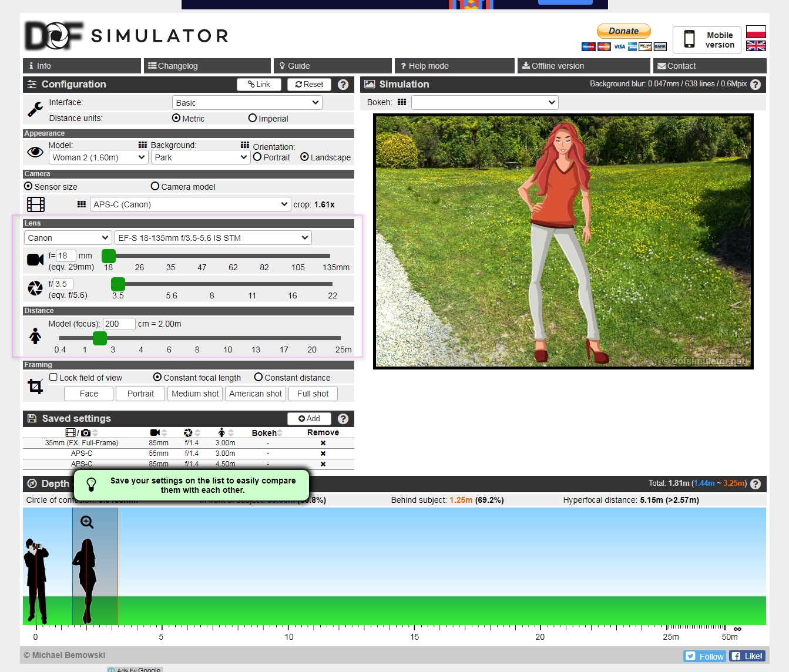This screenshot has height=672, width=789.
Task: Click the UK flag language icon
Action: click(756, 46)
